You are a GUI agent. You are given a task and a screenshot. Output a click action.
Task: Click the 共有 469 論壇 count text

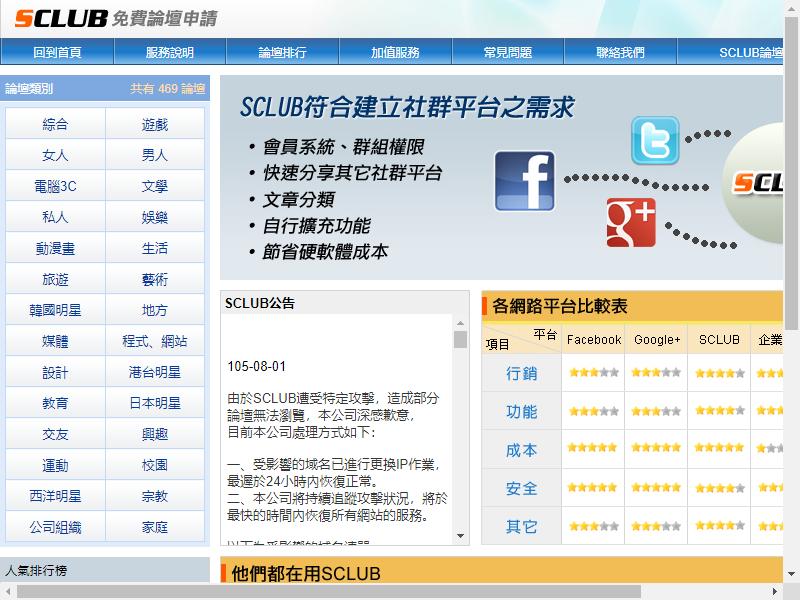167,89
